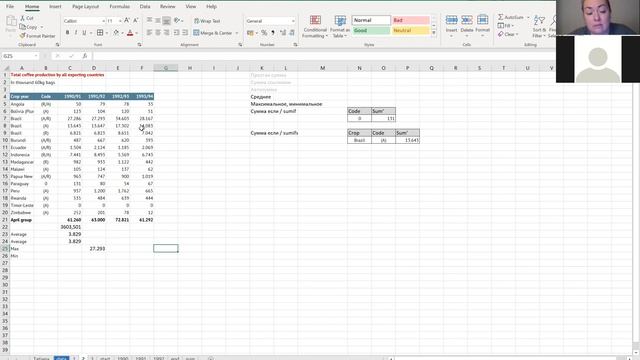Toggle Underline formatting
This screenshot has width=640, height=360.
(x=84, y=33)
